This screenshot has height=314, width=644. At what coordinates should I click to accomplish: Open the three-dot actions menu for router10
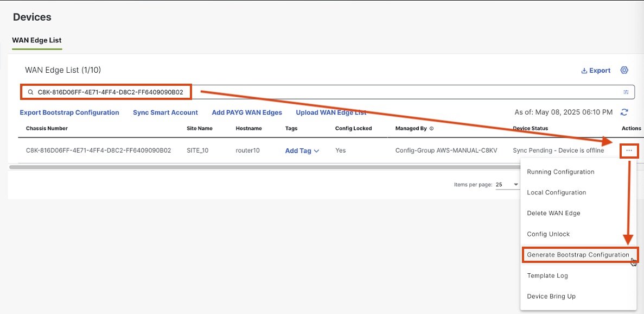[629, 151]
